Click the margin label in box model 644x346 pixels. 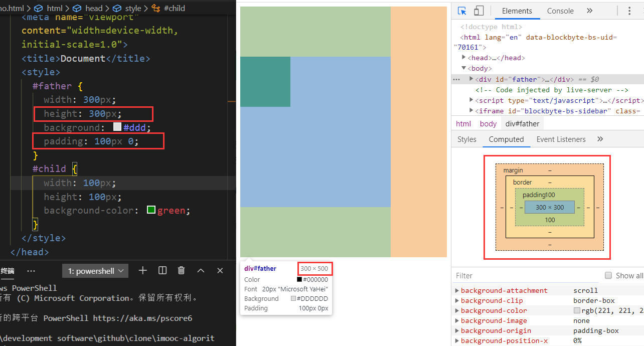click(x=513, y=170)
